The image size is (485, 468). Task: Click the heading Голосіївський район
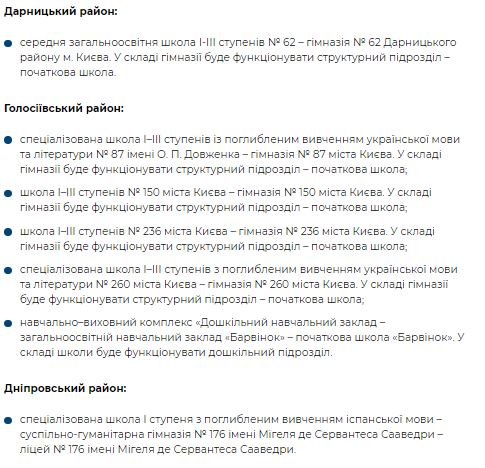[64, 108]
